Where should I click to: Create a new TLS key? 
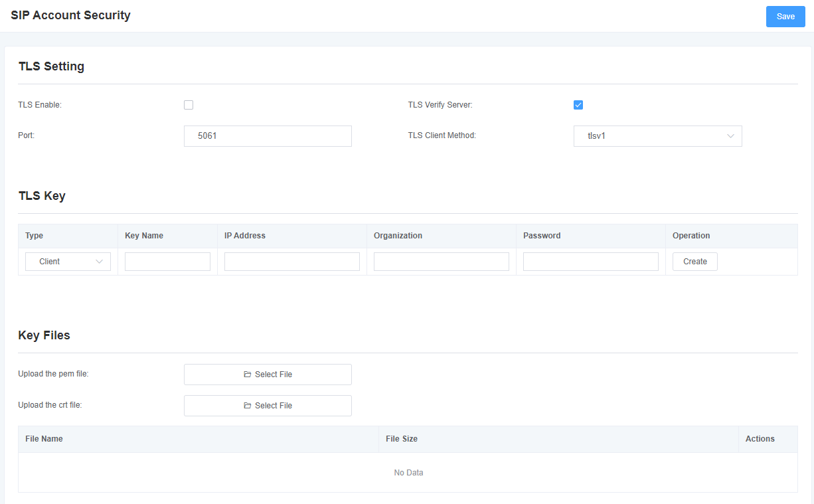click(695, 262)
